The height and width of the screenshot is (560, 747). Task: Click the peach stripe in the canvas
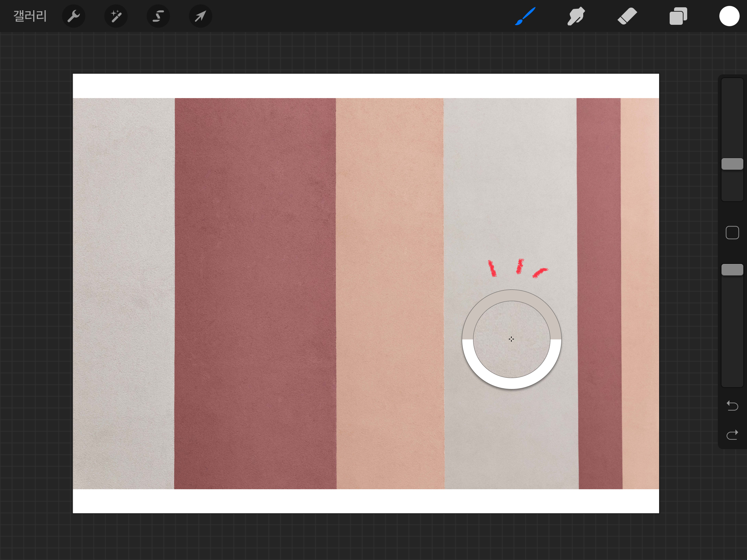click(x=390, y=292)
